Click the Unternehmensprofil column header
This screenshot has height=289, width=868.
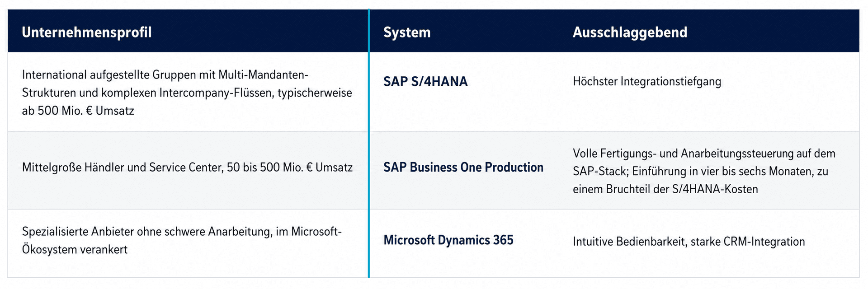[87, 33]
